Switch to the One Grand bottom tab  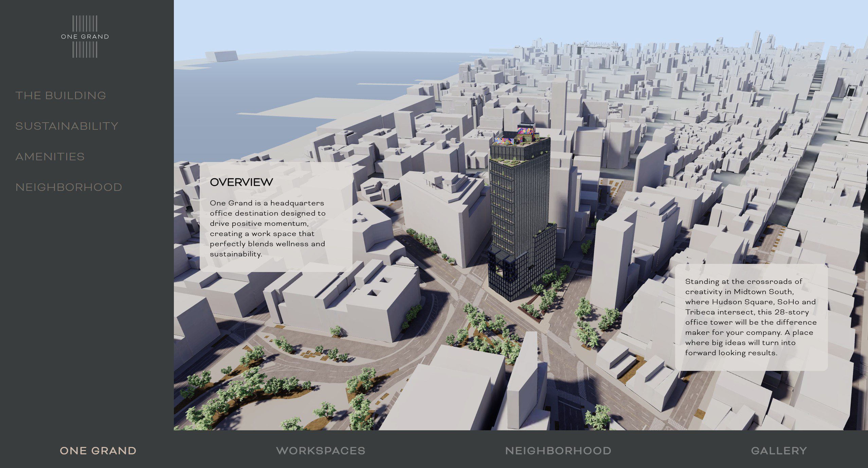98,451
